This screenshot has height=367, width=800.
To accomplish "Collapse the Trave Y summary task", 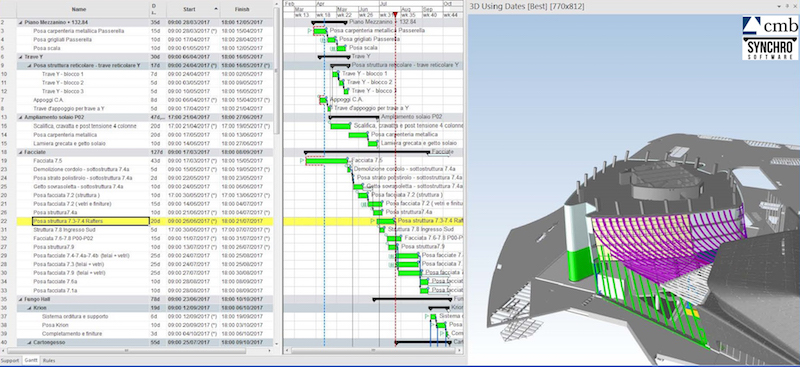I will pyautogui.click(x=20, y=57).
